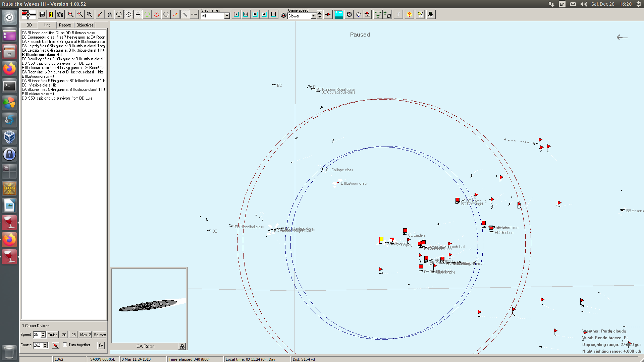The height and width of the screenshot is (362, 644).
Task: Click the red target range circle icon
Action: click(x=156, y=14)
